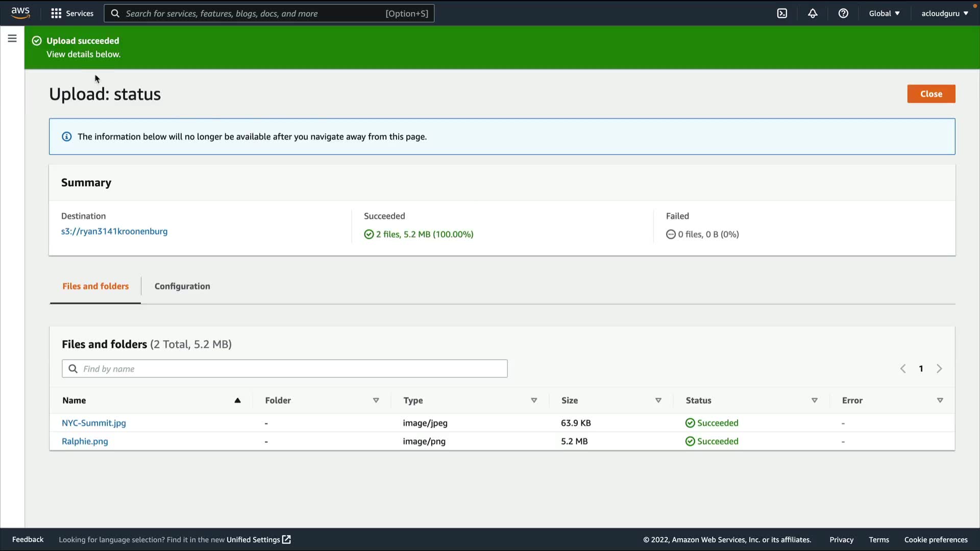Image resolution: width=980 pixels, height=551 pixels.
Task: Open the AWS CloudShell icon
Action: click(x=782, y=13)
